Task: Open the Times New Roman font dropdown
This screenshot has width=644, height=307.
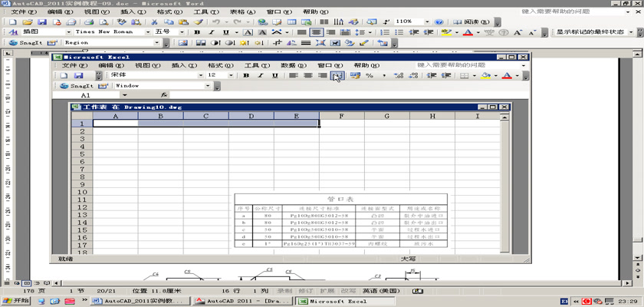Action: pyautogui.click(x=148, y=32)
